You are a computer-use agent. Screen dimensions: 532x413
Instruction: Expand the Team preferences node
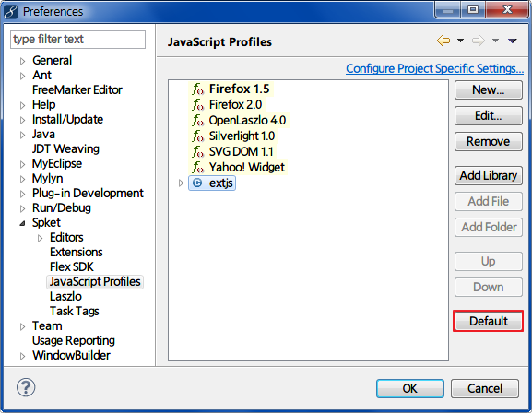pyautogui.click(x=22, y=326)
